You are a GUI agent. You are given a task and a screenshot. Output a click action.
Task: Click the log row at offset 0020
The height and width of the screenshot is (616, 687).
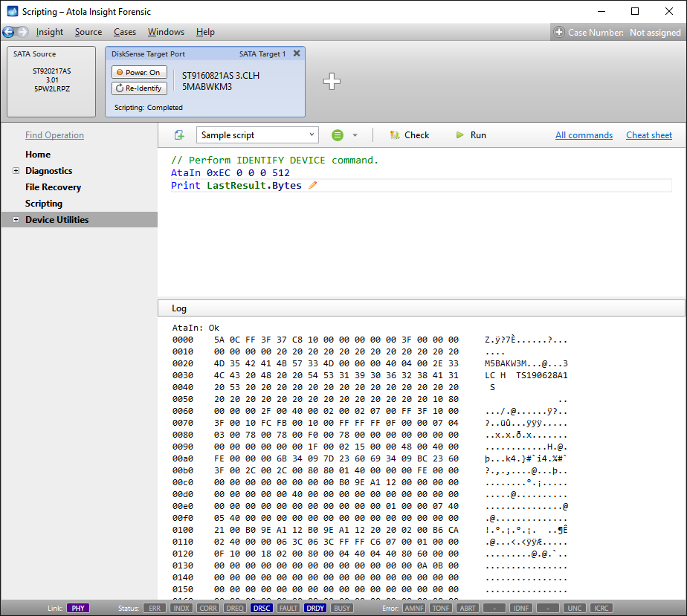[x=370, y=363]
